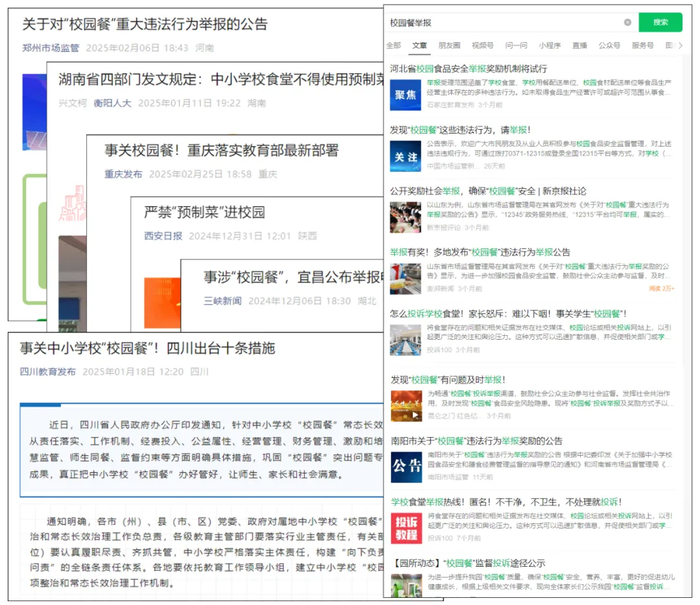This screenshot has height=605, width=700.
Task: Click the students eating thumbnail of 新京报评论 result
Action: 405,217
